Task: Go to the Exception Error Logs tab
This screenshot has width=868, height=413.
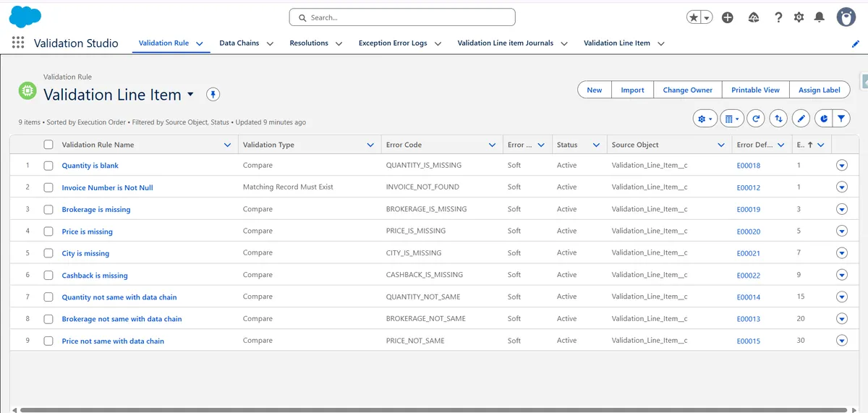Action: click(393, 43)
